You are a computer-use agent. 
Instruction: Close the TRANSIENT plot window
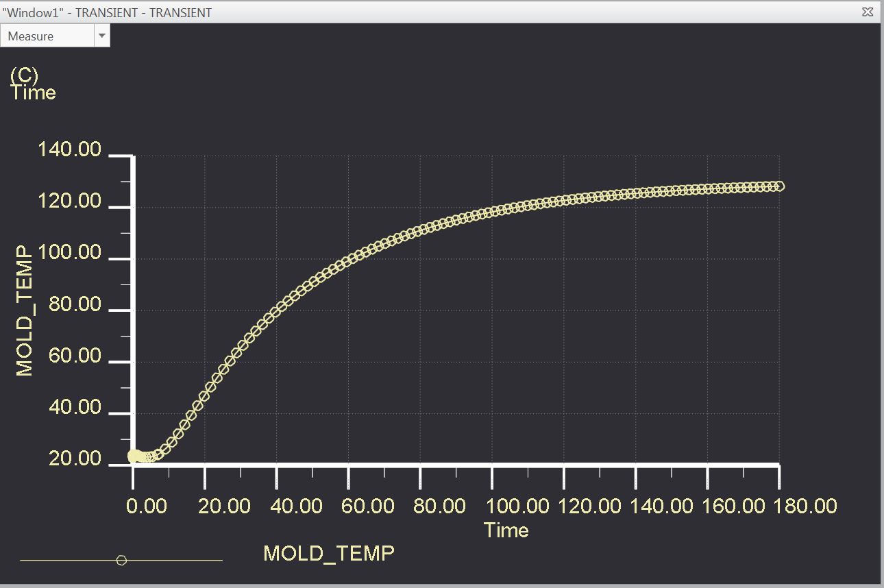pyautogui.click(x=868, y=12)
